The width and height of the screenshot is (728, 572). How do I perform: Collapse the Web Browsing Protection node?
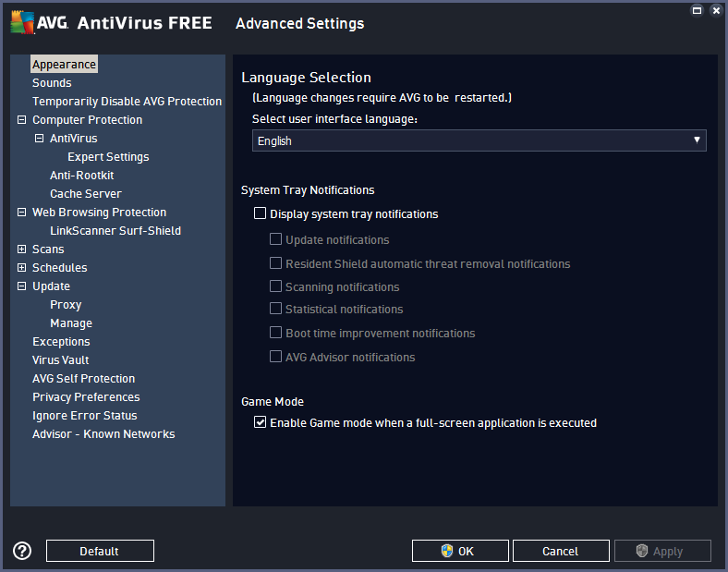point(21,213)
